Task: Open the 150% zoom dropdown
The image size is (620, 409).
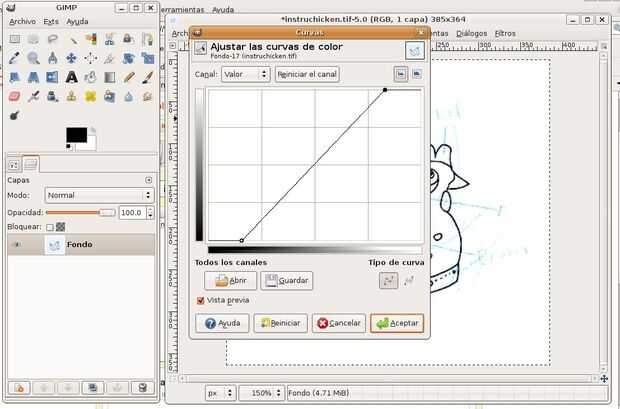Action: pyautogui.click(x=261, y=393)
